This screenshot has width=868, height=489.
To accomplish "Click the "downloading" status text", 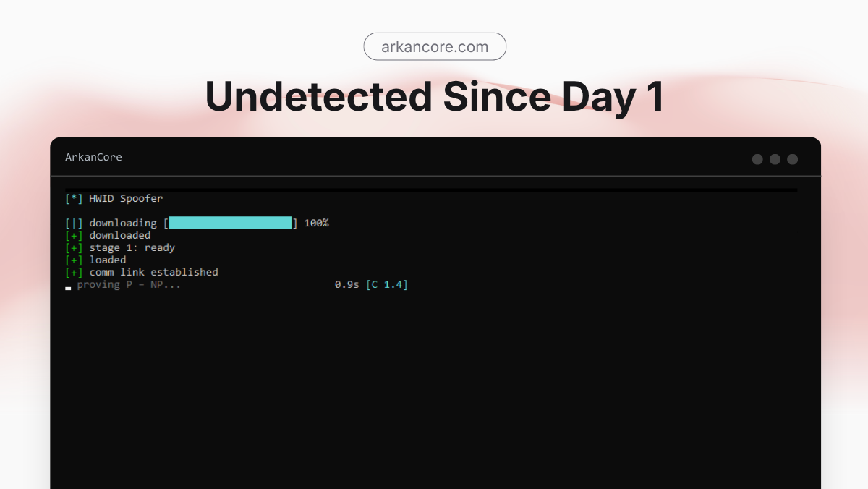I will [x=123, y=223].
